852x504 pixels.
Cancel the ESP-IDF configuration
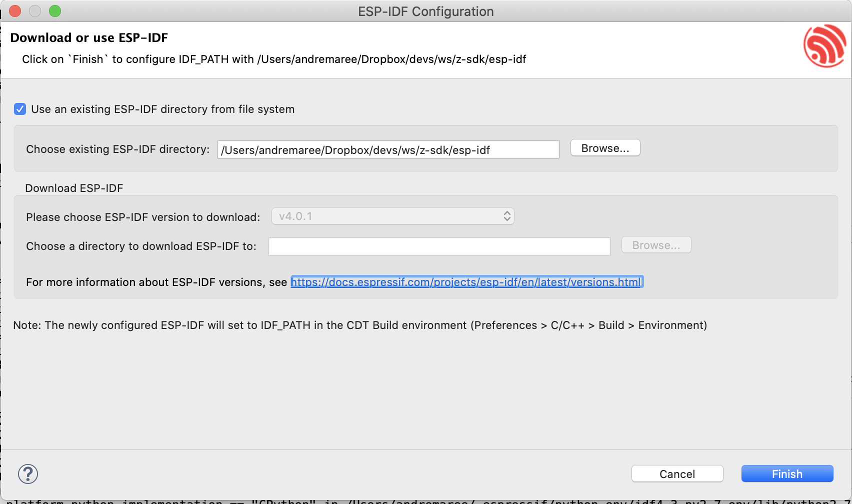677,473
